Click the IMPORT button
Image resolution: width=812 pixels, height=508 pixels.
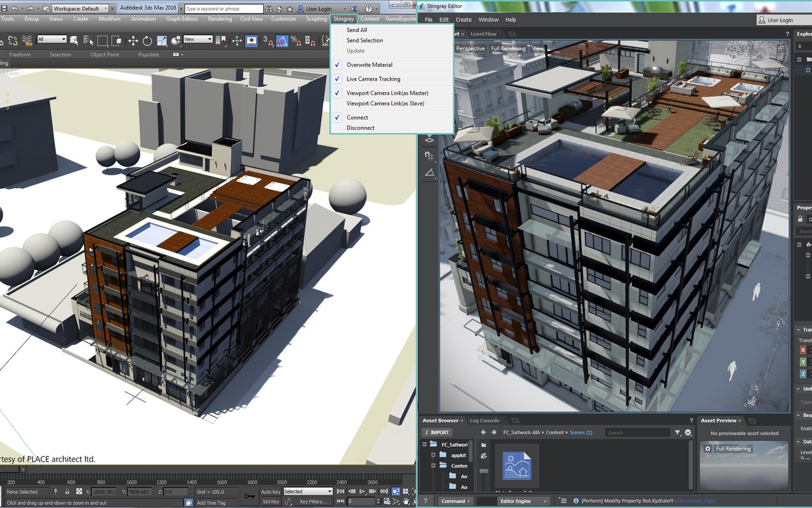(x=436, y=432)
